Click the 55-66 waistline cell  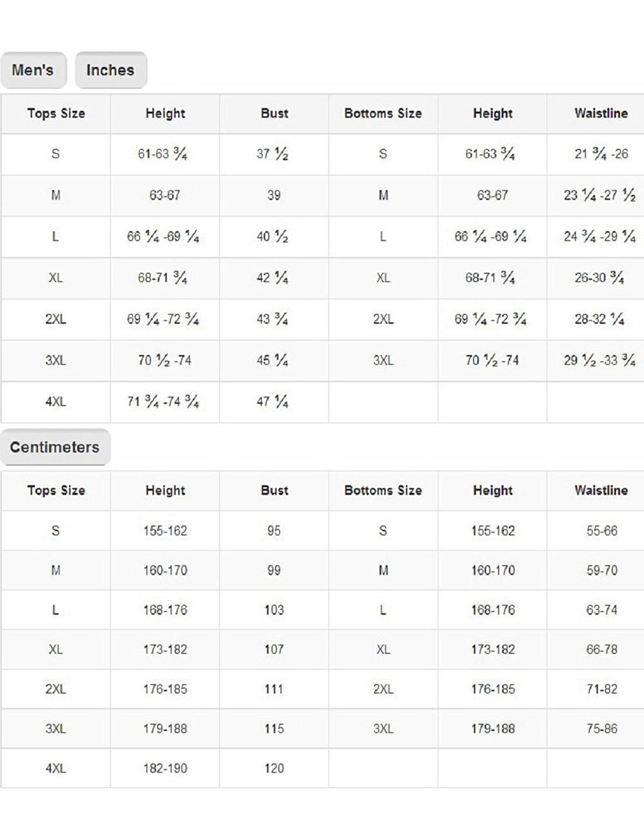pos(602,531)
